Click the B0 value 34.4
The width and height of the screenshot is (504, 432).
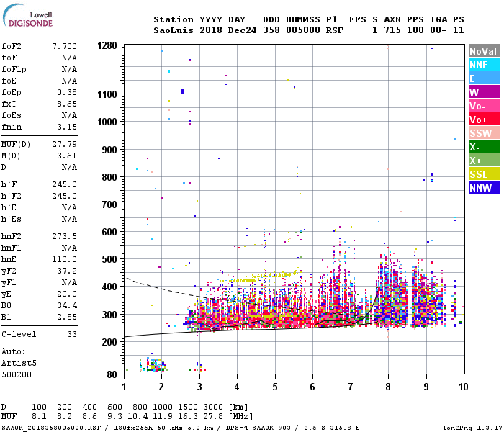point(67,305)
